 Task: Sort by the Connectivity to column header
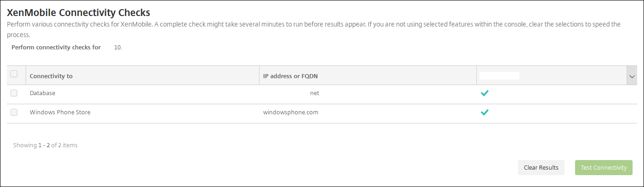point(51,76)
